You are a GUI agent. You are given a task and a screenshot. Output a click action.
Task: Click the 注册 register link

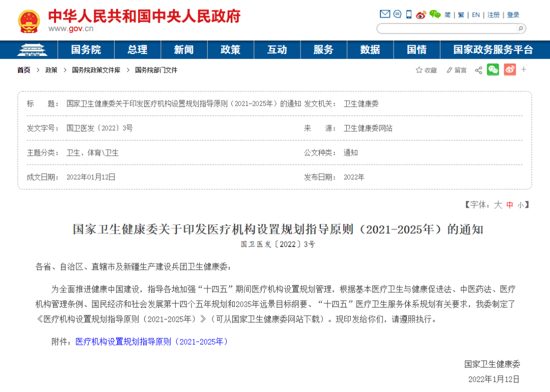tap(493, 15)
